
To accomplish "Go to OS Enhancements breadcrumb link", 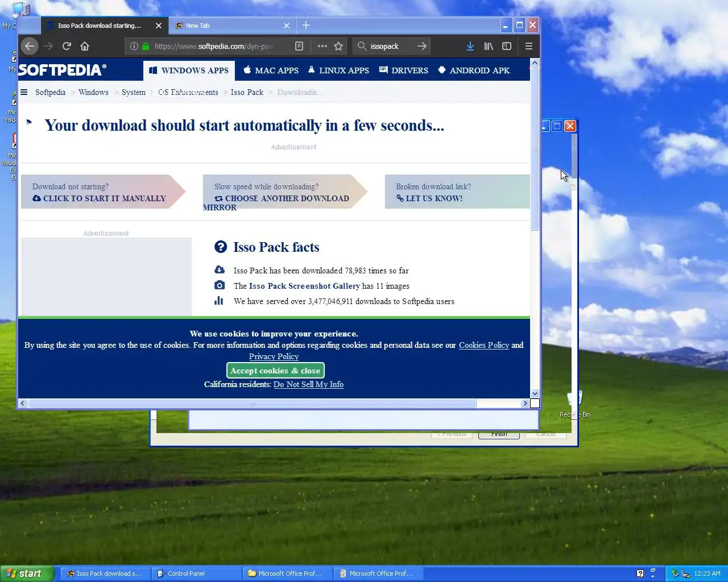I will coord(188,92).
